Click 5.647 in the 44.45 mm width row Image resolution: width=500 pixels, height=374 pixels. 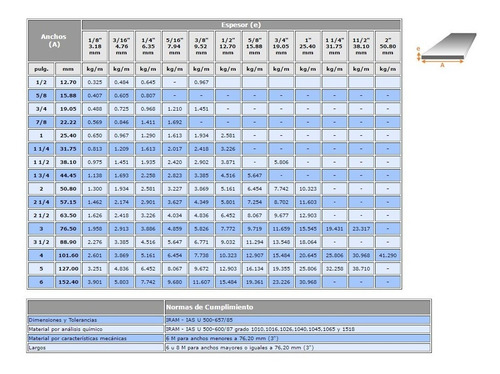(254, 175)
